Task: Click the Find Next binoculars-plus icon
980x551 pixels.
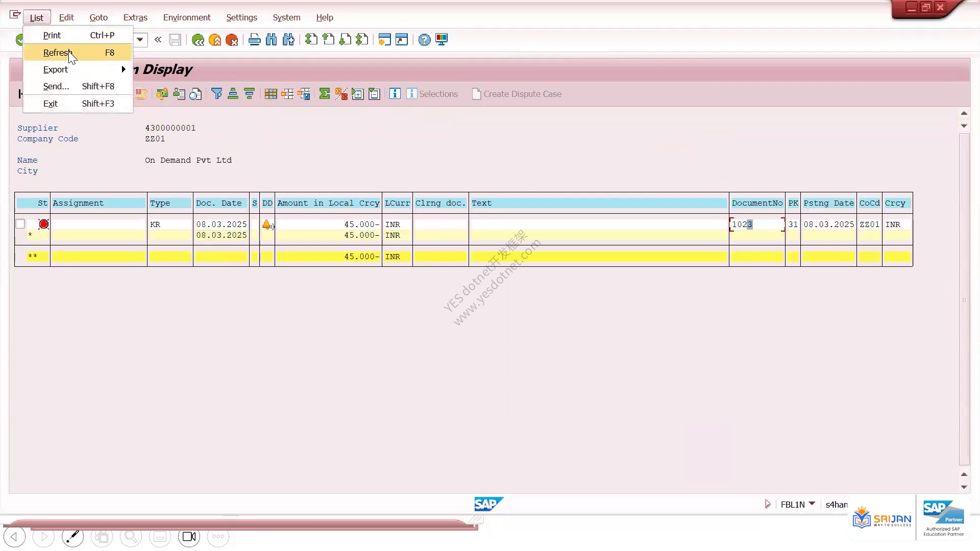Action: coord(288,40)
